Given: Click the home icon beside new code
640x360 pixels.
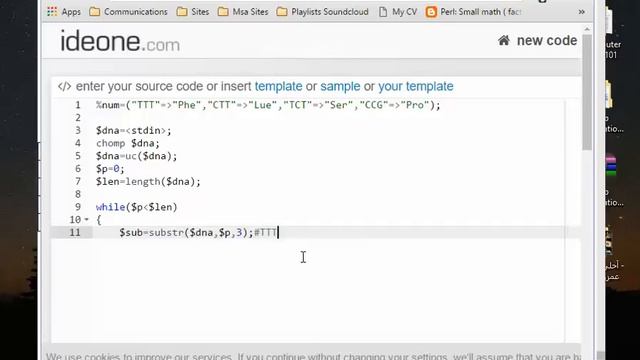Looking at the screenshot, I should (x=504, y=40).
